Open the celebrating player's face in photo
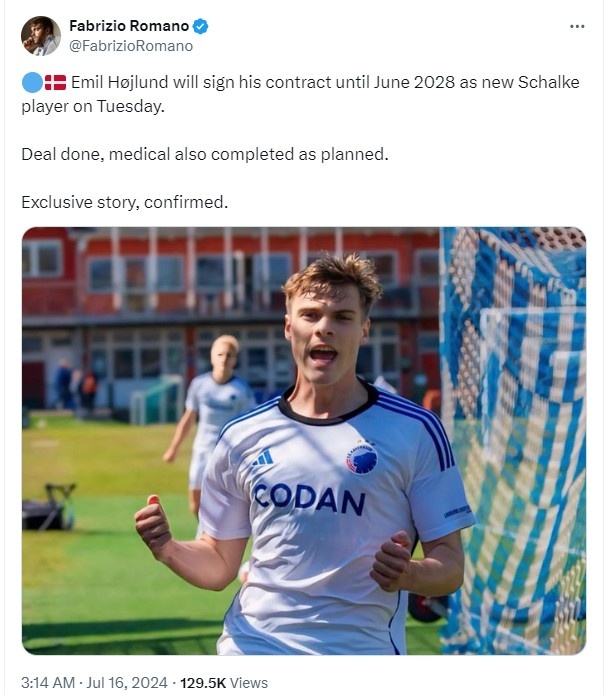 [x=325, y=335]
